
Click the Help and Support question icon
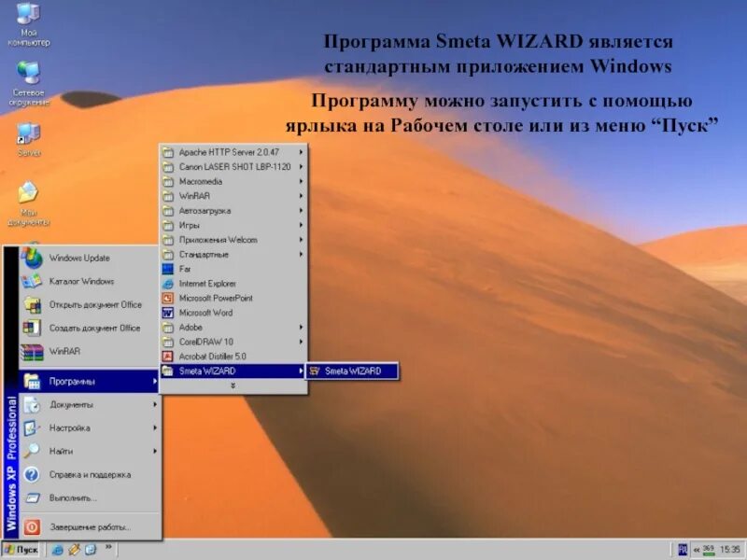(32, 475)
